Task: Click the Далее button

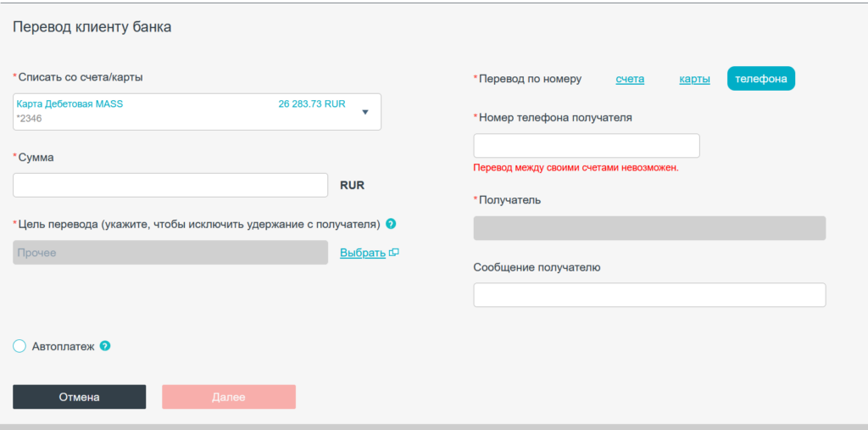Action: tap(229, 397)
